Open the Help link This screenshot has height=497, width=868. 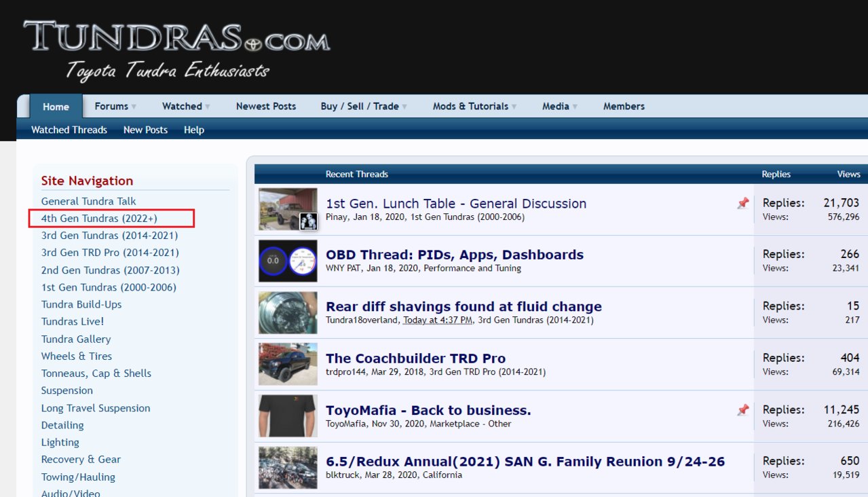click(x=194, y=130)
